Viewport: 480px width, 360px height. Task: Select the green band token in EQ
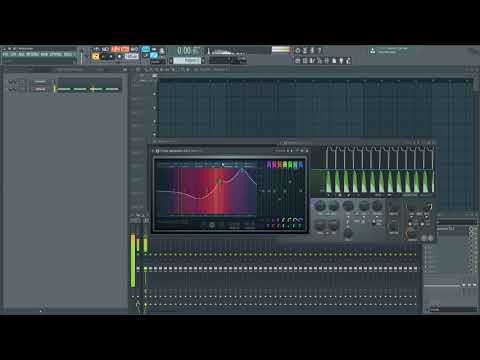290,164
